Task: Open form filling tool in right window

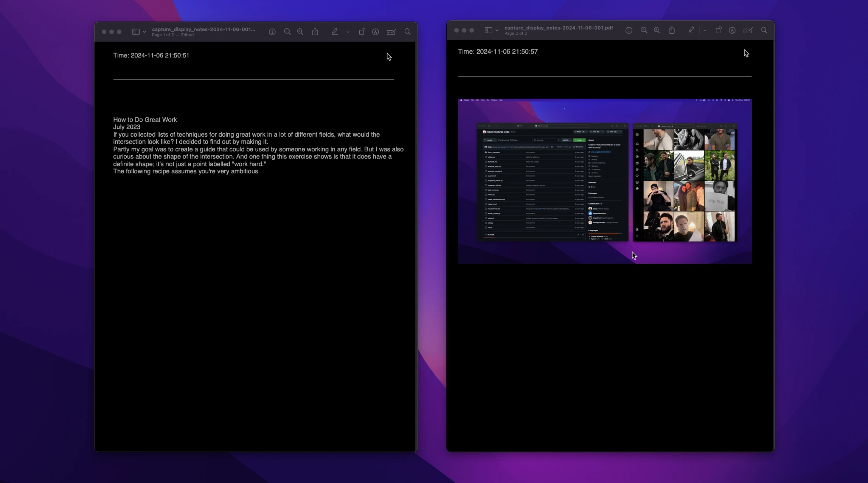Action: pos(748,31)
